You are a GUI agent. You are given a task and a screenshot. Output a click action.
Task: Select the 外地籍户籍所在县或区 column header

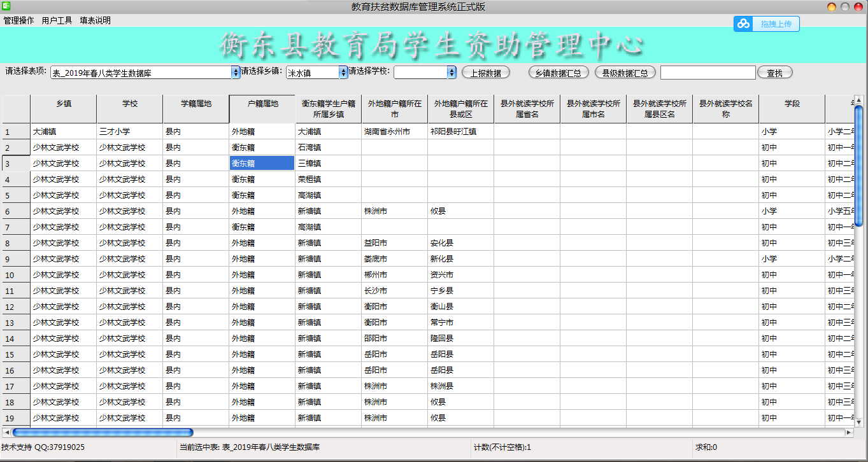click(461, 109)
